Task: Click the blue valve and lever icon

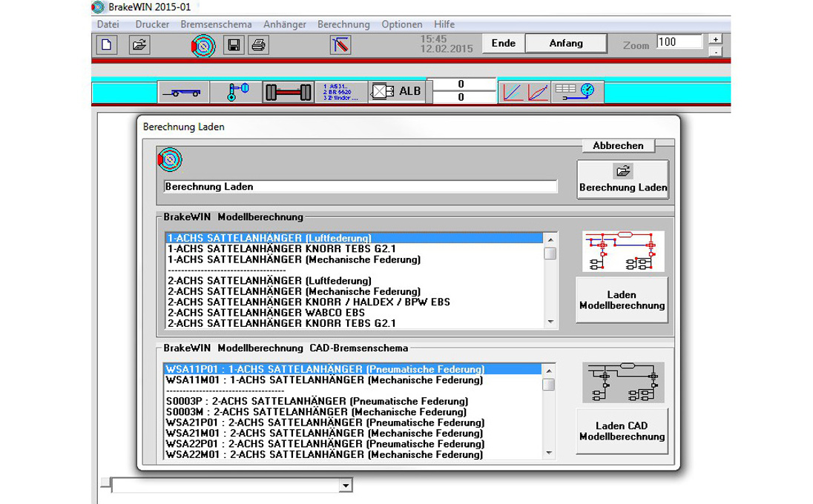Action: (237, 92)
